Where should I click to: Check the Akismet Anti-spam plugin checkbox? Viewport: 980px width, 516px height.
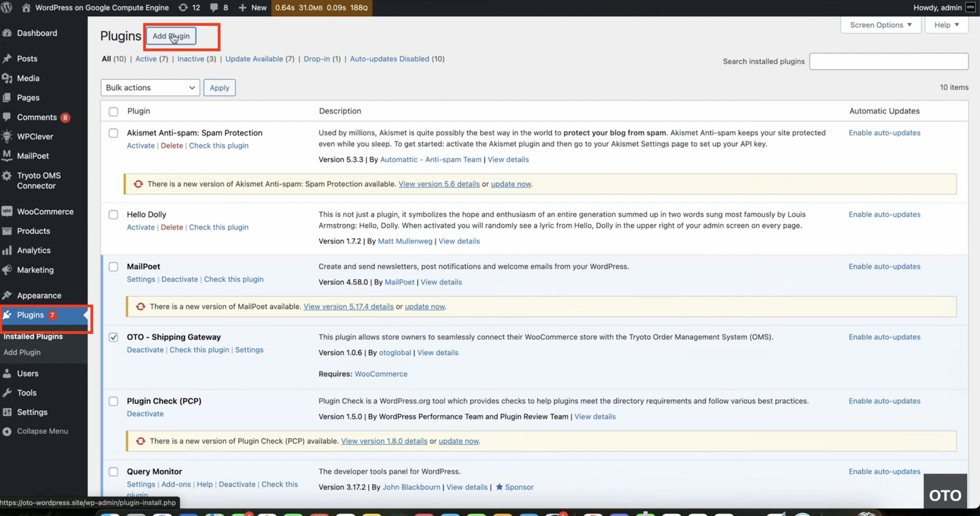[x=114, y=133]
